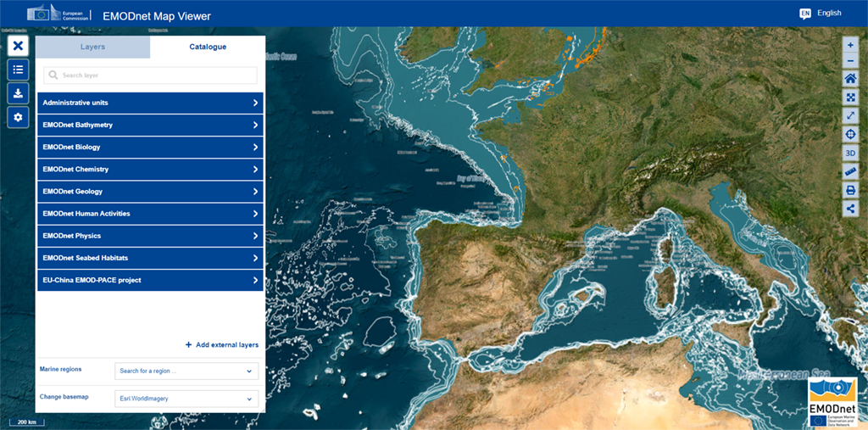Open the download tool in left sidebar

[x=18, y=93]
